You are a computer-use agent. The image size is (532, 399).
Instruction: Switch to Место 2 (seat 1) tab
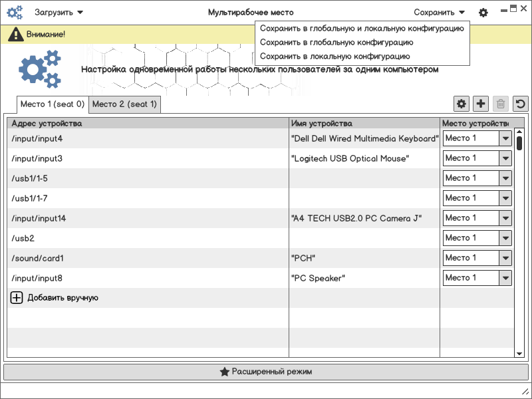[124, 104]
